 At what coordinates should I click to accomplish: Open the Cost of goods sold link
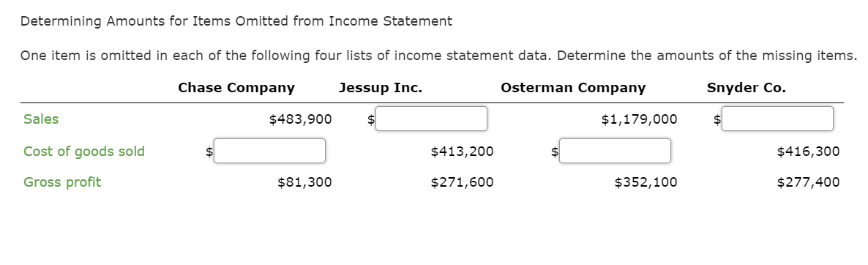(84, 152)
